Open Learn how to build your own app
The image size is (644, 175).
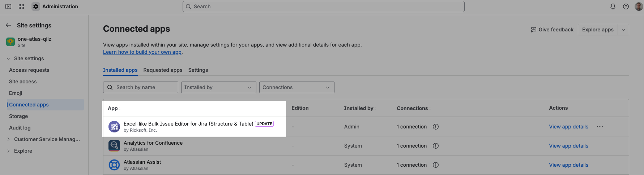pyautogui.click(x=142, y=52)
